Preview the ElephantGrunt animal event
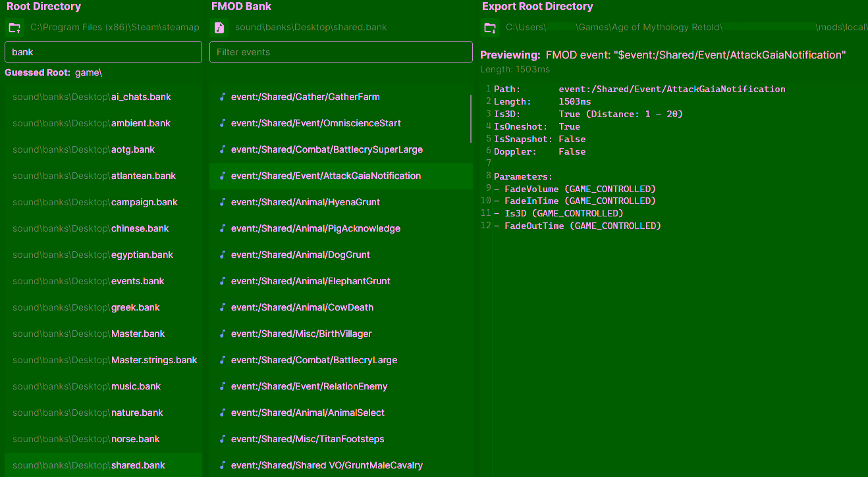868x477 pixels. [311, 281]
